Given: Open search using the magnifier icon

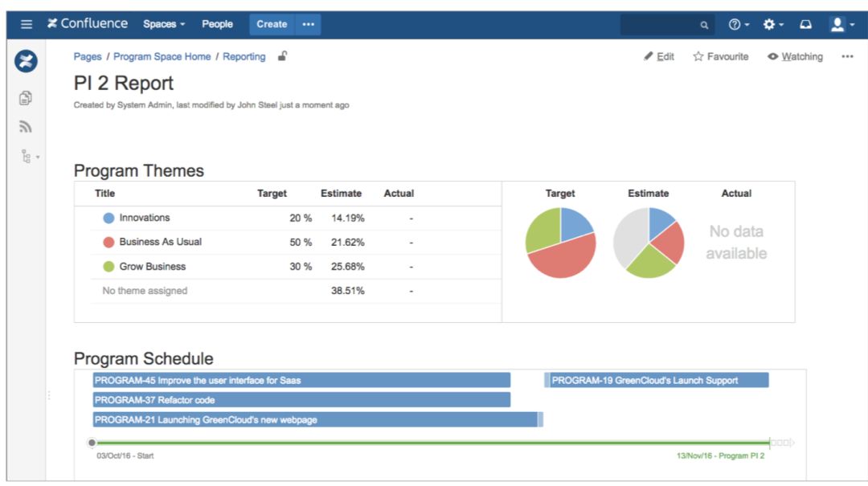Looking at the screenshot, I should (x=702, y=24).
